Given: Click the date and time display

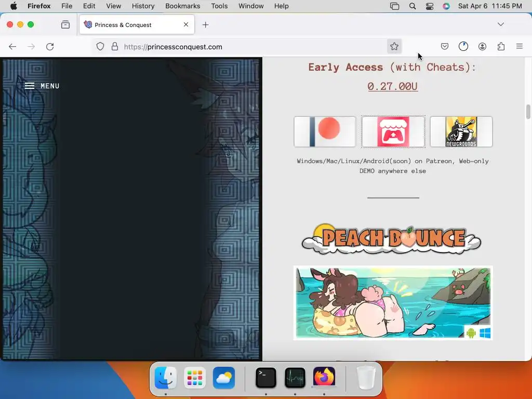Looking at the screenshot, I should pos(489,6).
